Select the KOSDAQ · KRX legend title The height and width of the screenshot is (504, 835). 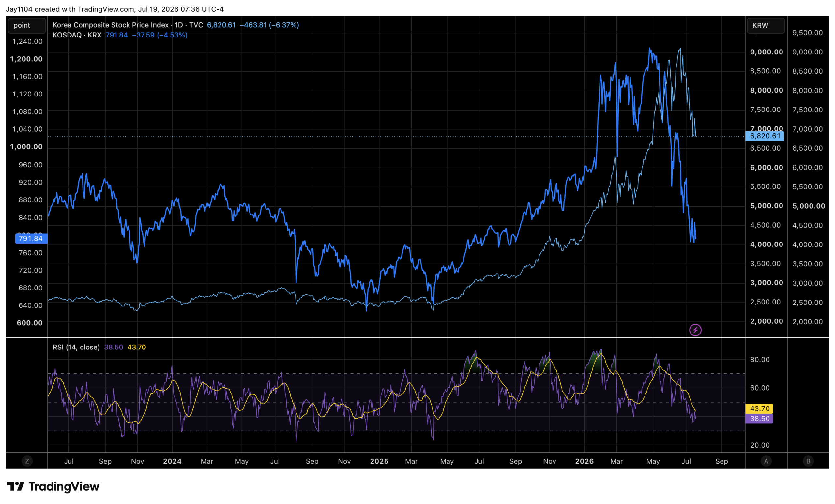point(77,35)
